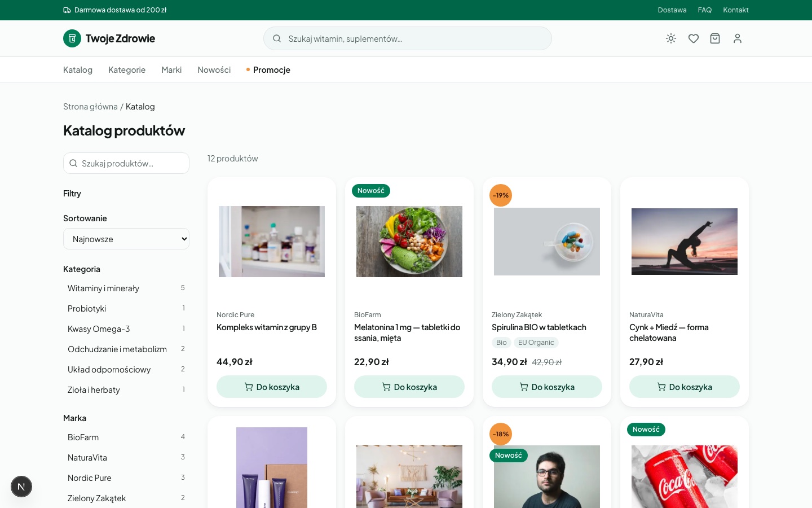Image resolution: width=812 pixels, height=508 pixels.
Task: Open the Sortowanie dropdown showing Najnowsze
Action: (x=126, y=239)
